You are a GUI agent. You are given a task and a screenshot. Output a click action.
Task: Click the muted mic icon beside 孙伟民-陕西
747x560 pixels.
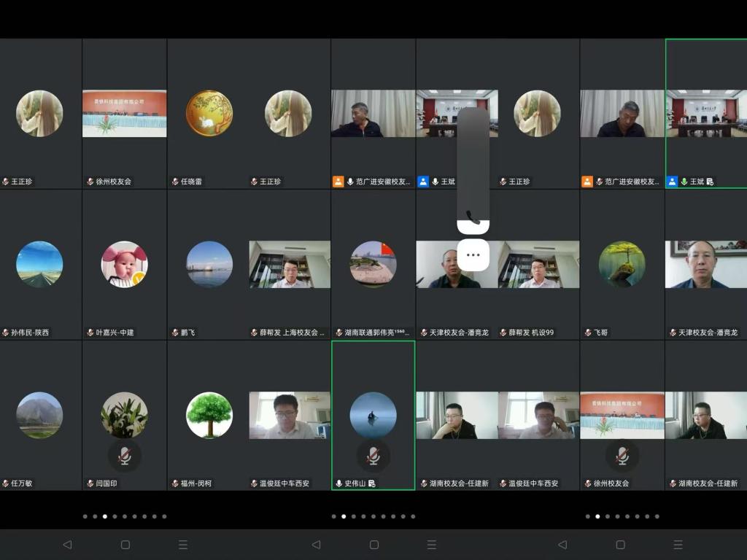tap(6, 332)
